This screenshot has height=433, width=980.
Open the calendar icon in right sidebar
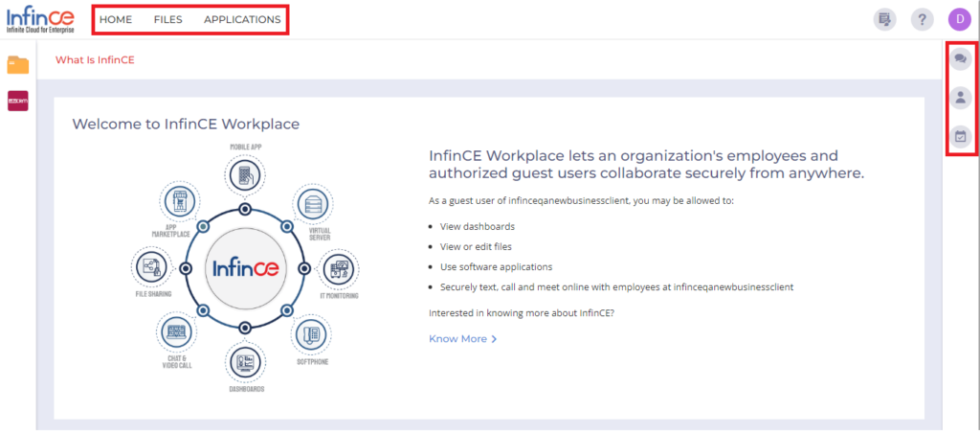pos(961,136)
